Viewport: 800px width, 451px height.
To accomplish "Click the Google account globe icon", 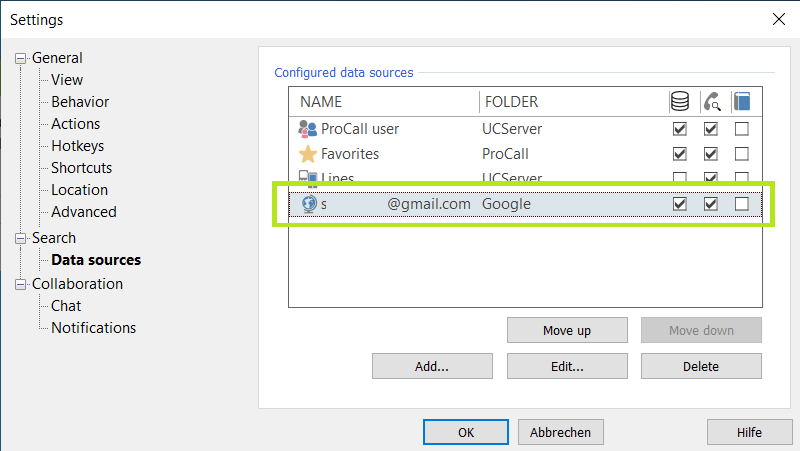I will tap(309, 204).
